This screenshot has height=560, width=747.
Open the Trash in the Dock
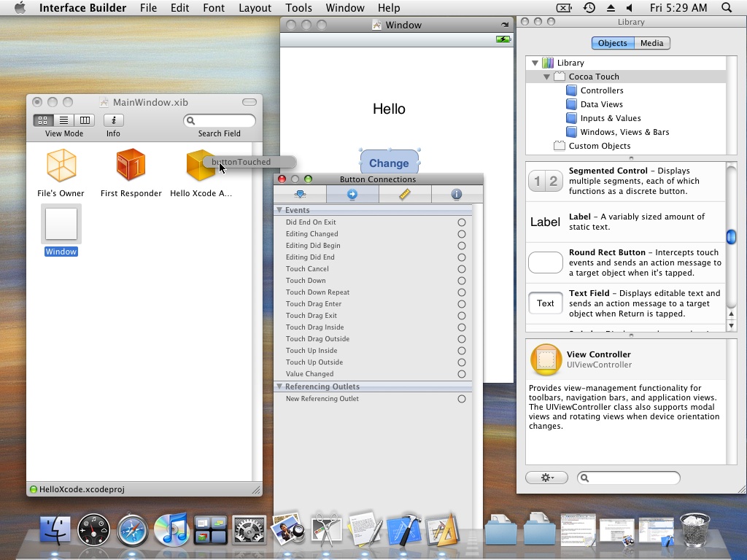[694, 529]
